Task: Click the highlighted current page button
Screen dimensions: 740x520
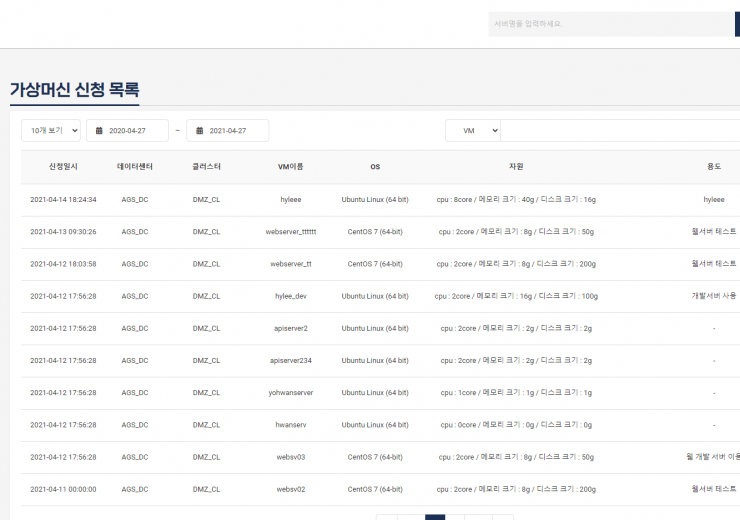Action: click(435, 517)
